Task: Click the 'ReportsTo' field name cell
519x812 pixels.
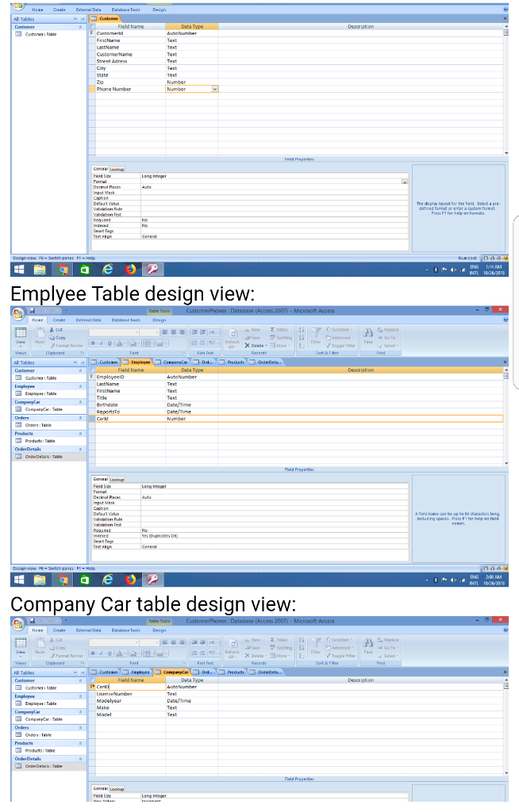Action: point(130,412)
